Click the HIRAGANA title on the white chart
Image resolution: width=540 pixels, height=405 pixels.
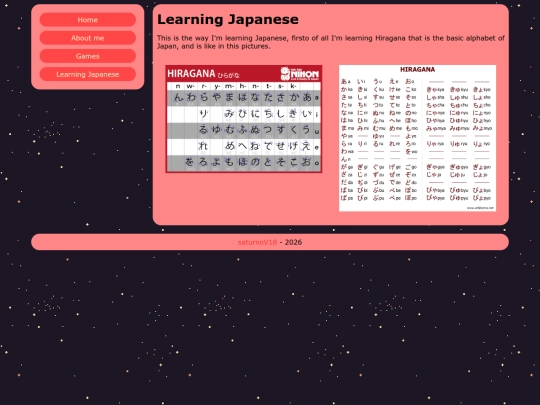[x=417, y=70]
